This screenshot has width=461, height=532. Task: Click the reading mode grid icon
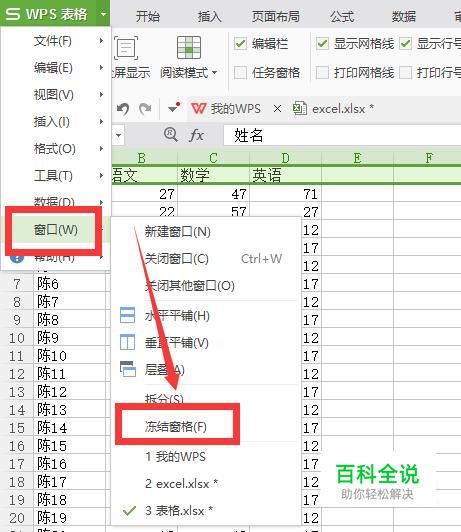[x=189, y=48]
